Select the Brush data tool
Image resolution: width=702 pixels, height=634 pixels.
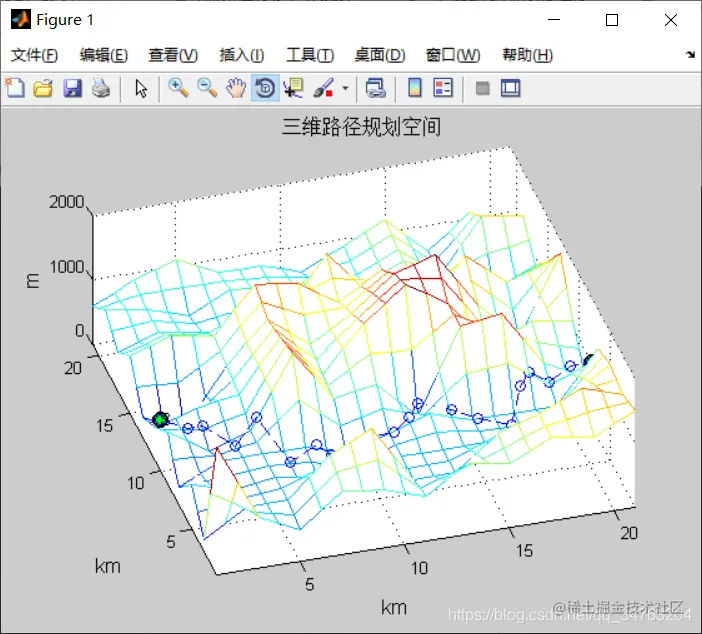click(323, 88)
